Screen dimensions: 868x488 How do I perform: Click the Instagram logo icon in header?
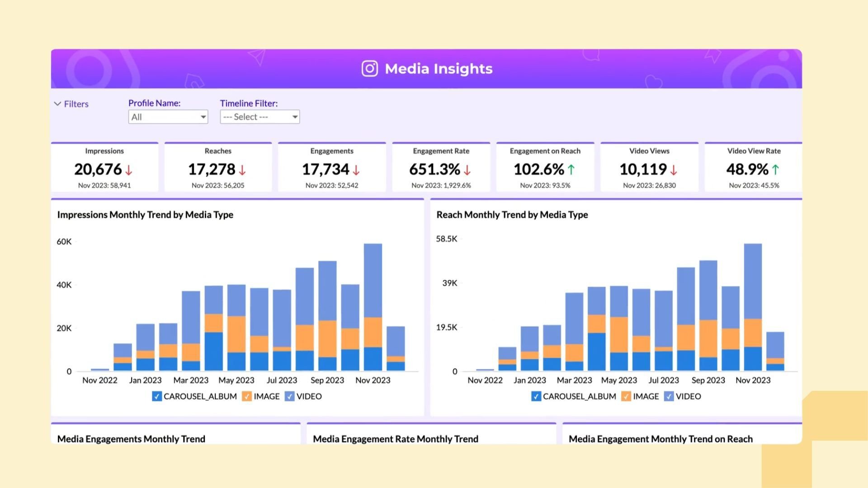coord(369,69)
